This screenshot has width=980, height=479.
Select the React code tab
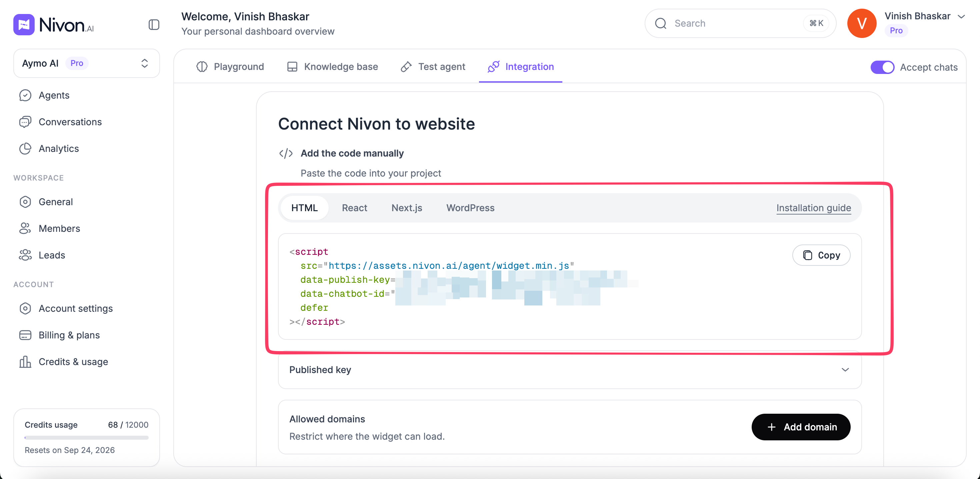(354, 208)
